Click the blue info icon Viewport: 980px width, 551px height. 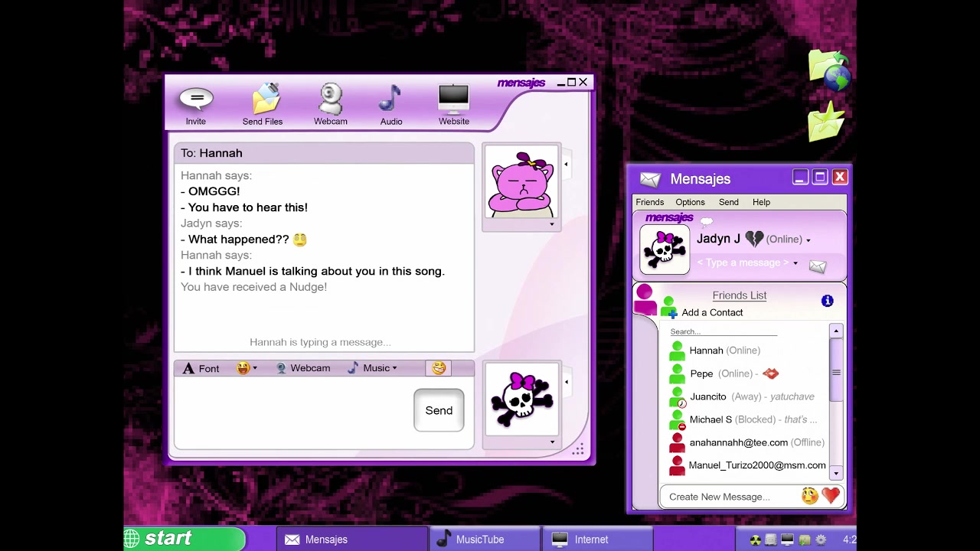point(827,301)
